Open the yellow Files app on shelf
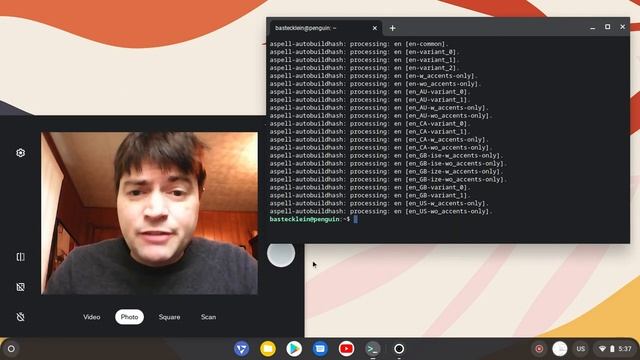 pos(268,349)
